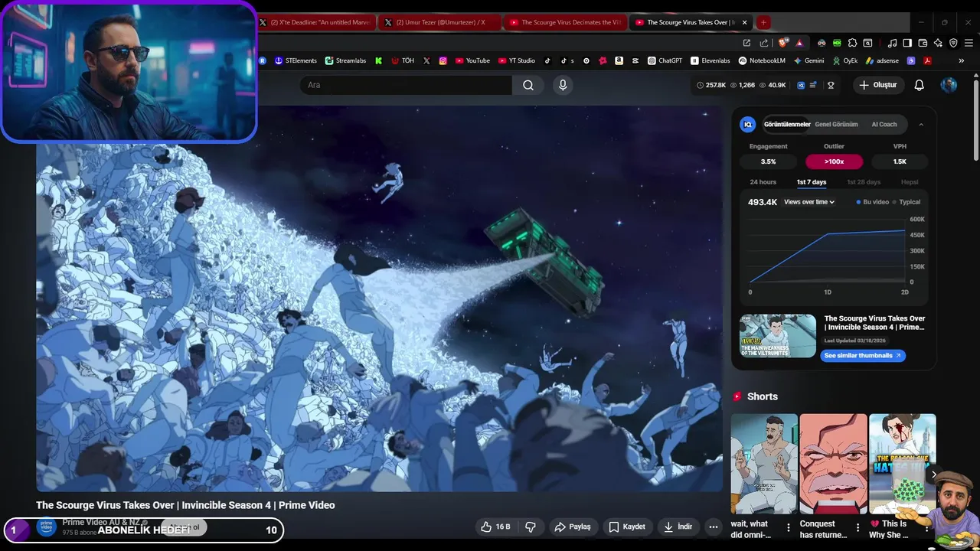Select the 24 hours range tab
This screenshot has width=980, height=551.
[763, 182]
